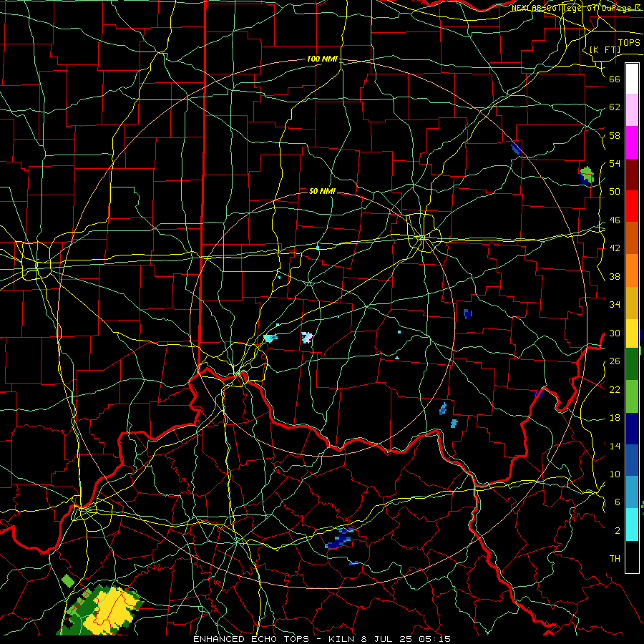Click the 'ENHANCED ECHO TOPS - KILN' caption

coord(273,639)
